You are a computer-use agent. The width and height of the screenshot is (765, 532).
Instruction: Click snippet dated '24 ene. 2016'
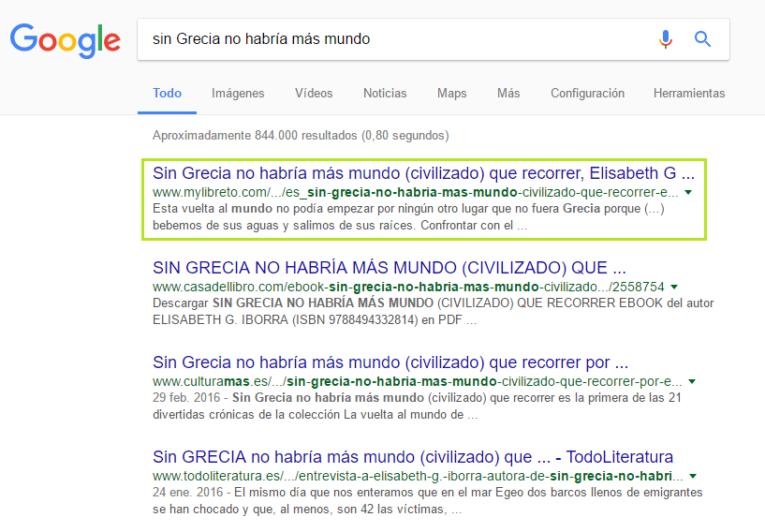pyautogui.click(x=427, y=501)
